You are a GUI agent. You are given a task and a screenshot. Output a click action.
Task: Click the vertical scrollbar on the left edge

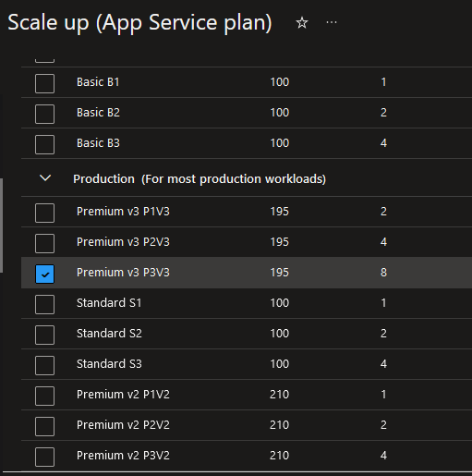coord(1,225)
